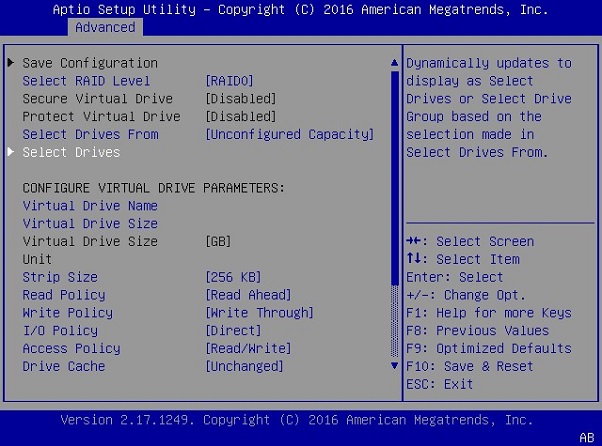Open the Unconfigured Capacity dropdown
The image size is (602, 446).
click(x=289, y=135)
